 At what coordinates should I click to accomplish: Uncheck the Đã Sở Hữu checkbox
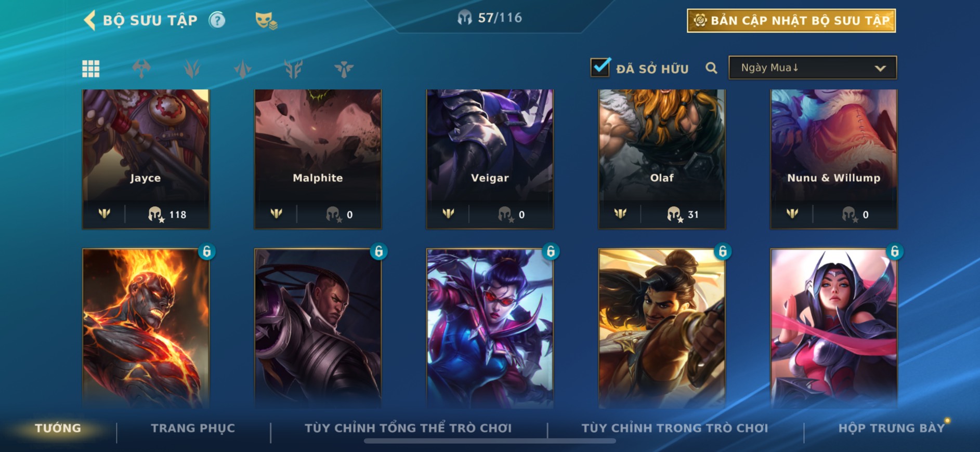[600, 67]
